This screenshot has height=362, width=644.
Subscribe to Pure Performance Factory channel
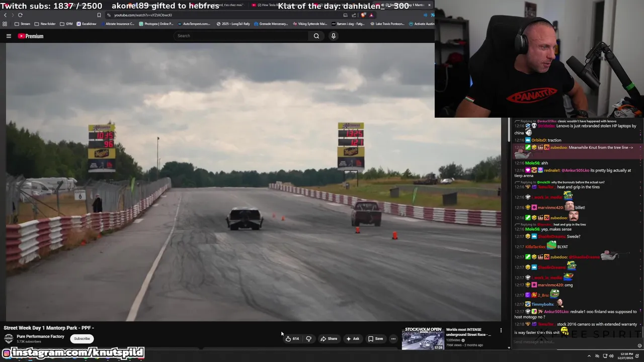click(x=82, y=338)
